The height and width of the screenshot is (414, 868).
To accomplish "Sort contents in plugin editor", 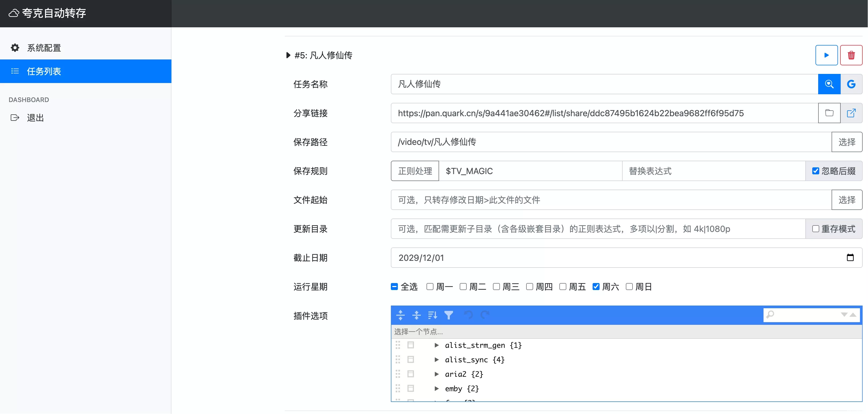I will click(x=432, y=315).
